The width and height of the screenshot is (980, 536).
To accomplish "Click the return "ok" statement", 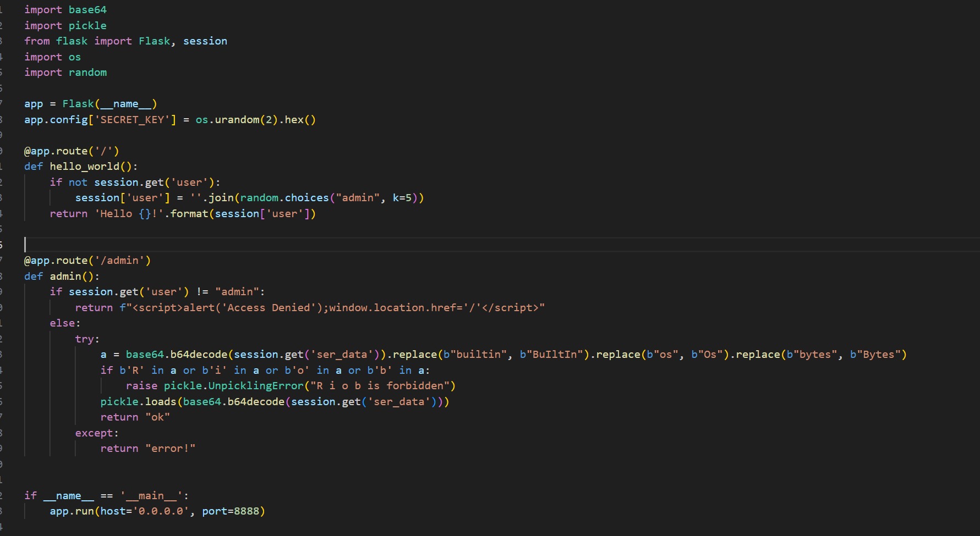I will (135, 417).
